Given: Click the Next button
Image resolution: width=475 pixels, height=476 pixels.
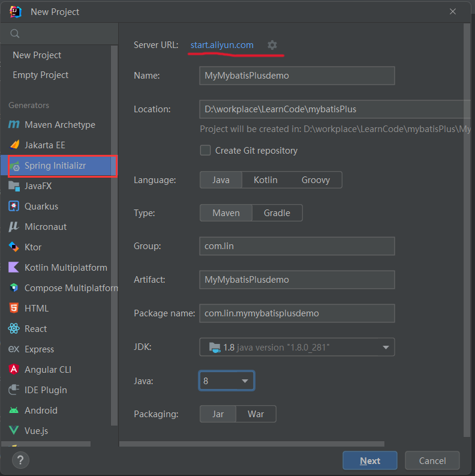Looking at the screenshot, I should pyautogui.click(x=370, y=460).
